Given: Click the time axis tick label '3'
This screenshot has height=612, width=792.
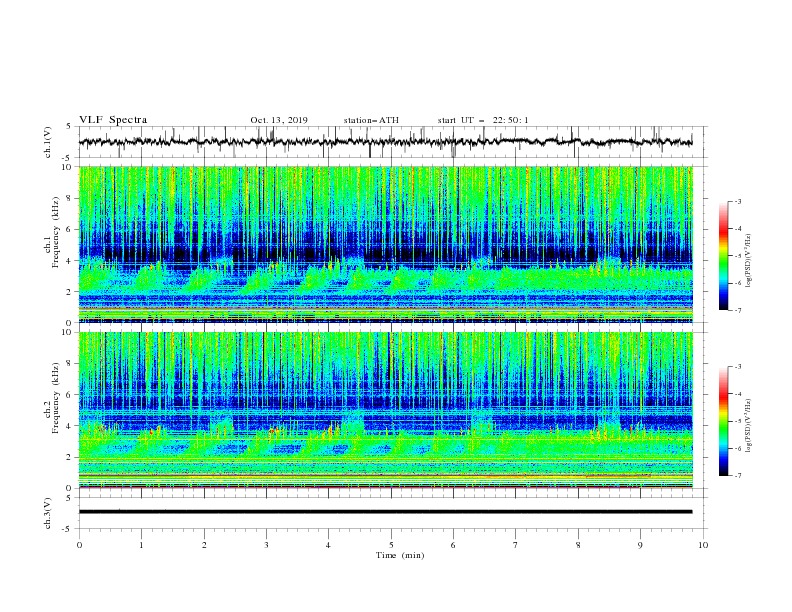Looking at the screenshot, I should pyautogui.click(x=266, y=545).
